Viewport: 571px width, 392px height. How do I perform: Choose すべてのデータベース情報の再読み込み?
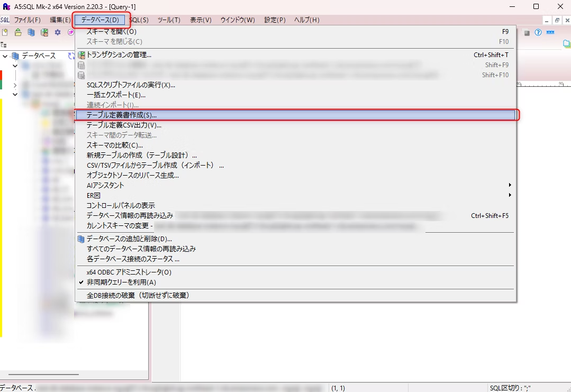pyautogui.click(x=296, y=249)
